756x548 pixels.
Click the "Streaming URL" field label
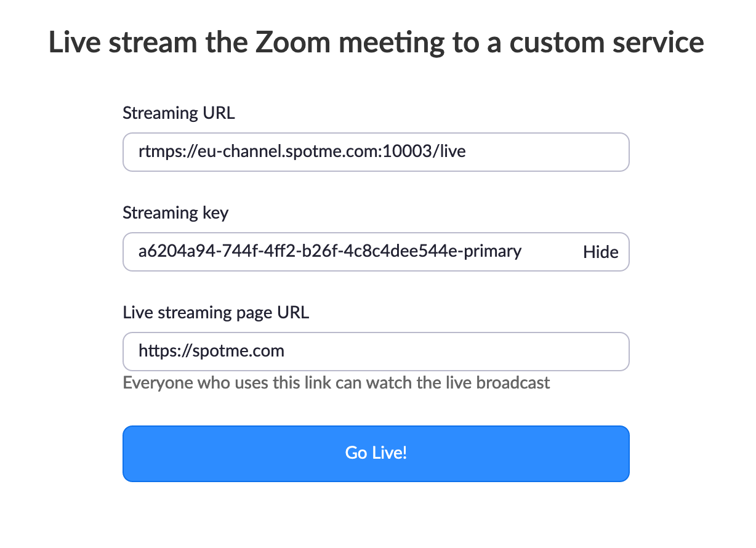pyautogui.click(x=179, y=113)
